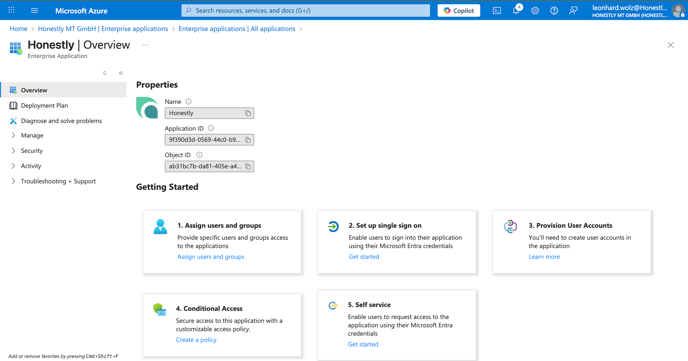Click the Assign users and groups person icon

(x=160, y=226)
